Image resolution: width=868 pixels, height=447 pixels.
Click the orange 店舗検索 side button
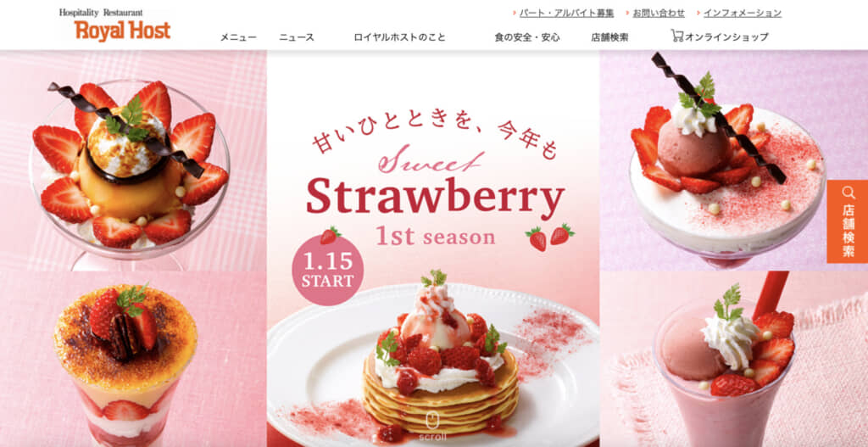848,221
